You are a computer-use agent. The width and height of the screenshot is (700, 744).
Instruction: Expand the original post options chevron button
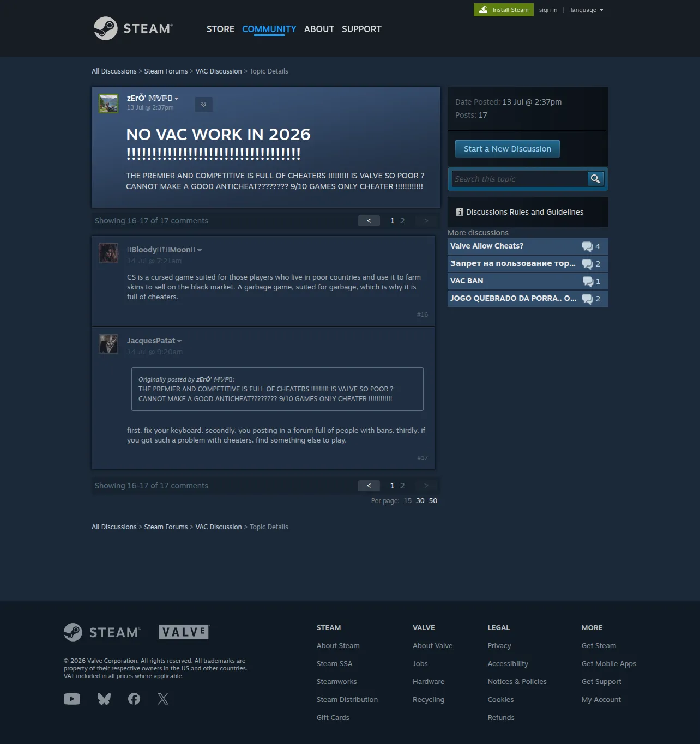point(203,105)
